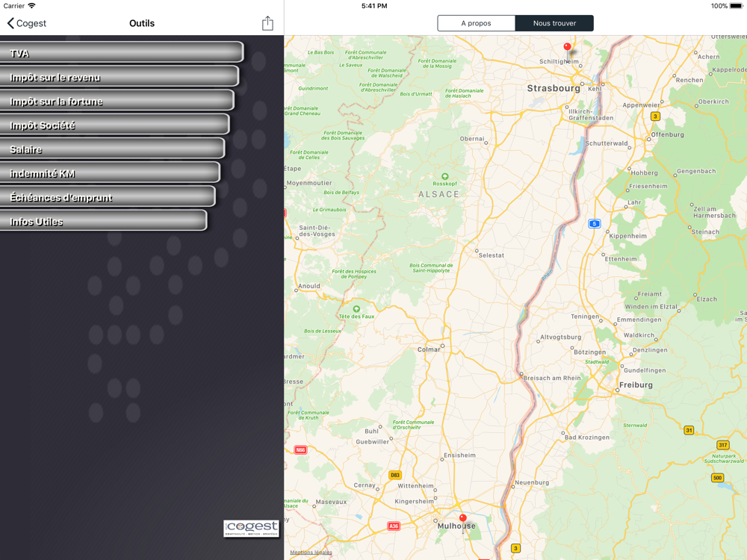747x560 pixels.
Task: Tap the share icon in Outils header
Action: 267,23
